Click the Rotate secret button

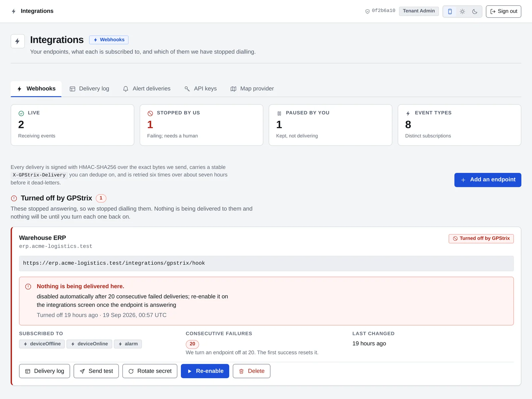point(150,371)
